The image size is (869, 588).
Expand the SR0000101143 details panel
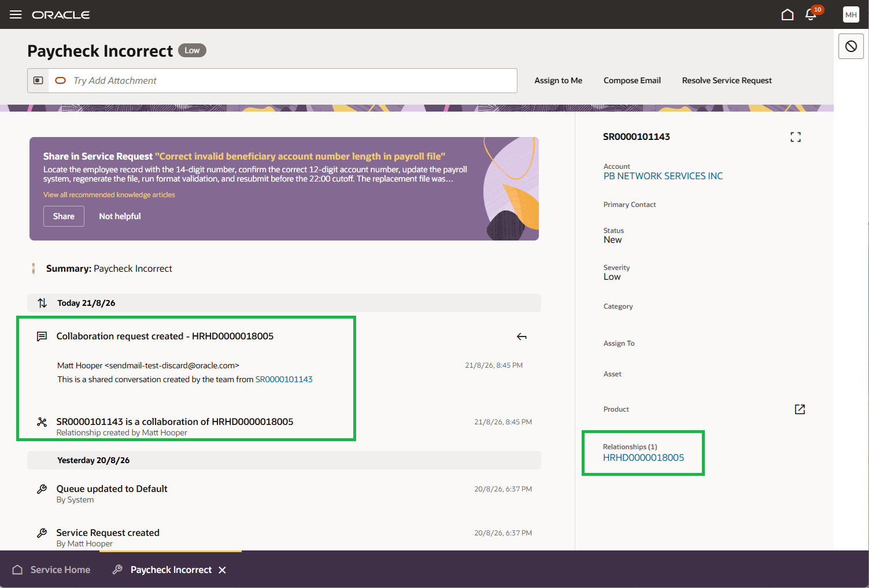[796, 137]
